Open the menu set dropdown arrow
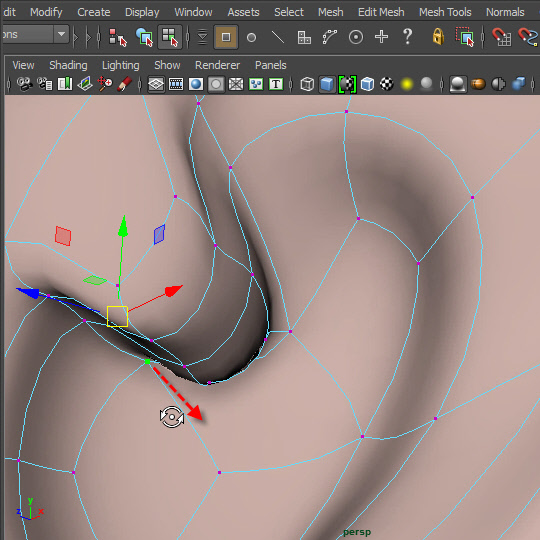540x540 pixels. 62,34
